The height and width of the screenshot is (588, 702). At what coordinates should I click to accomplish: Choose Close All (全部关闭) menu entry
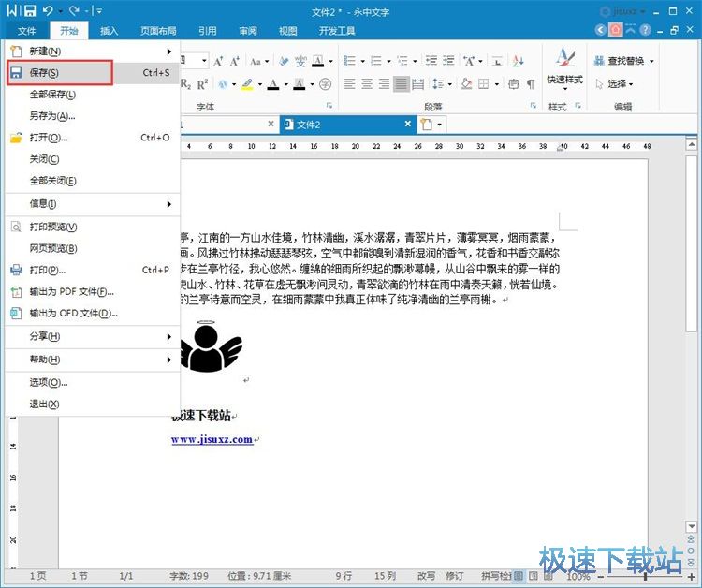93,181
